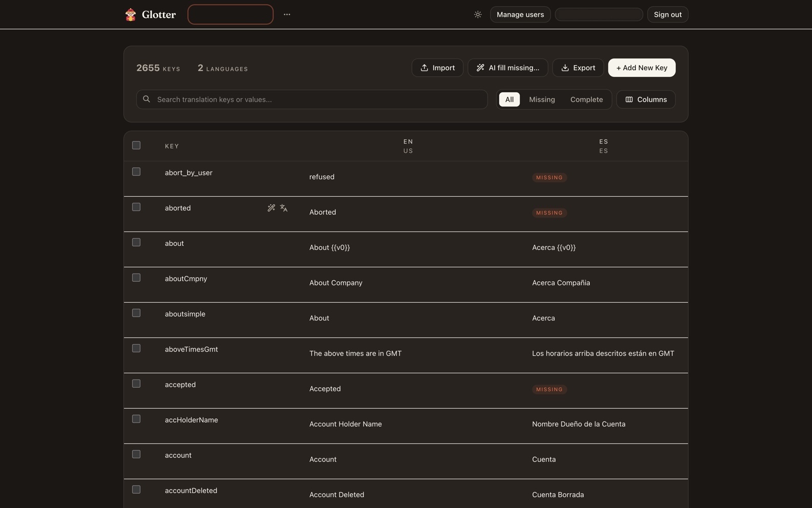Open the three-dot more options menu

pyautogui.click(x=287, y=14)
